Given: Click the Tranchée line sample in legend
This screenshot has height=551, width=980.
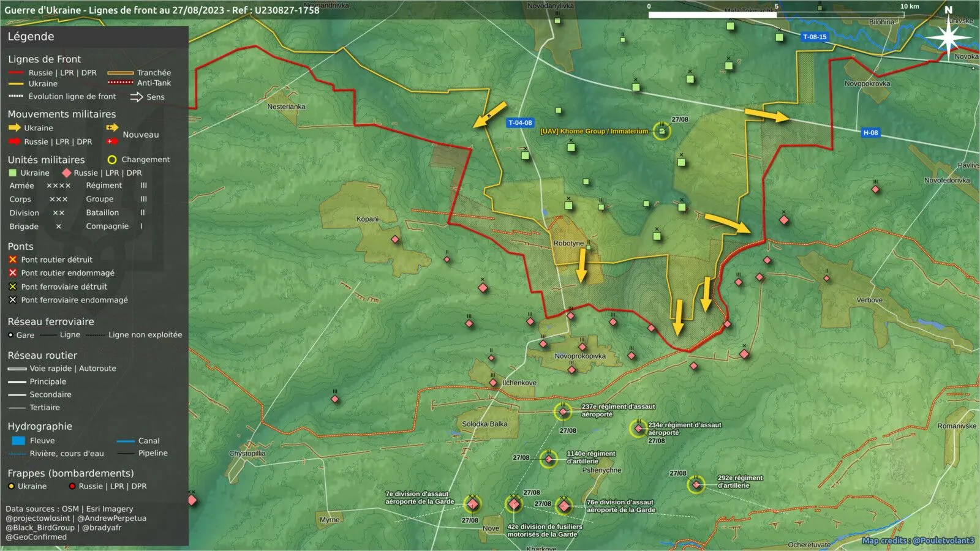Looking at the screenshot, I should click(120, 73).
